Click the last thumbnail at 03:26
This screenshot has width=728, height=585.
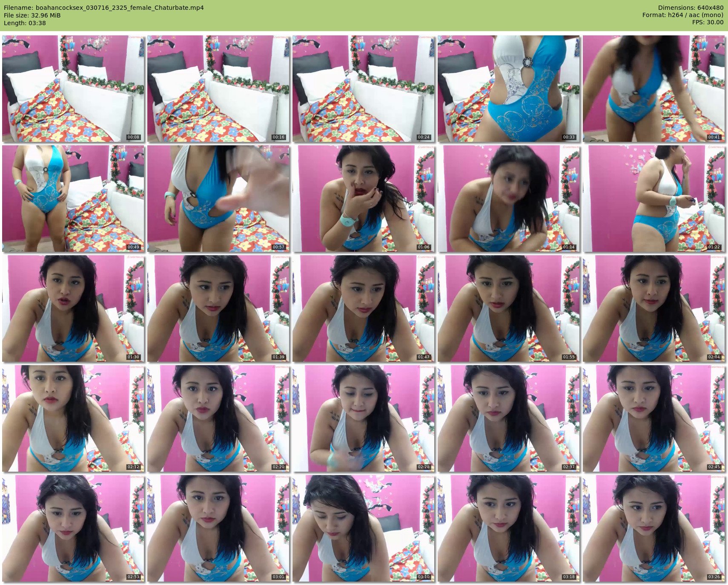tap(654, 528)
